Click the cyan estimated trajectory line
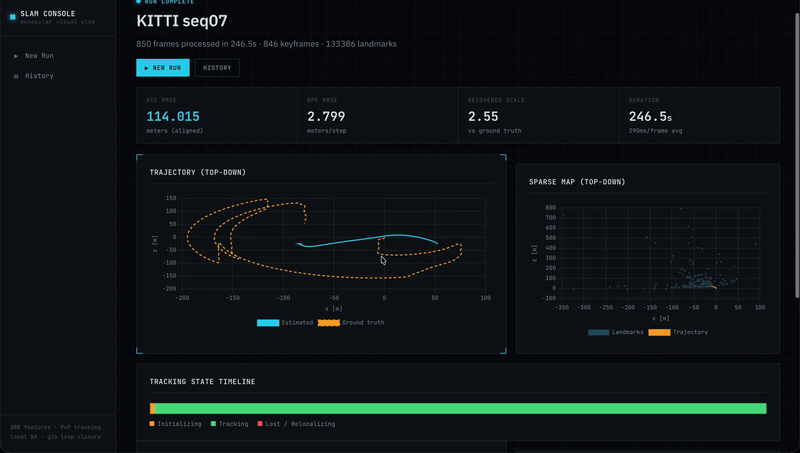800x453 pixels. 367,239
